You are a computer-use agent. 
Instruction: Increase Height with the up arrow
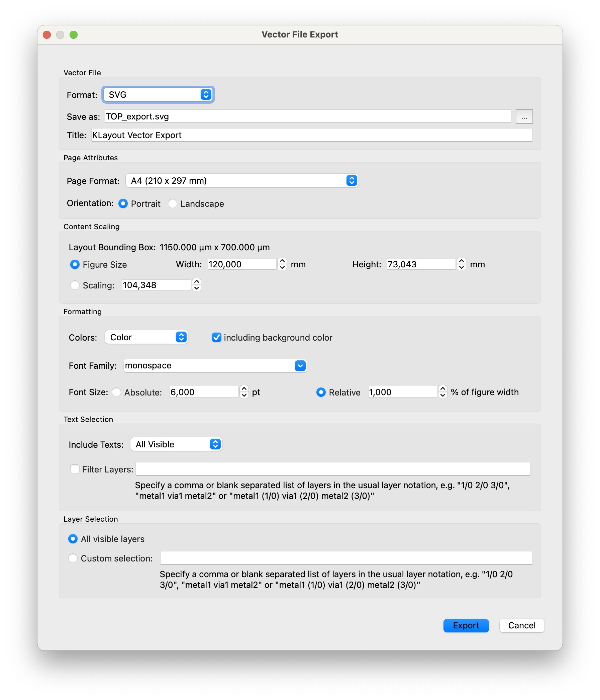(462, 261)
